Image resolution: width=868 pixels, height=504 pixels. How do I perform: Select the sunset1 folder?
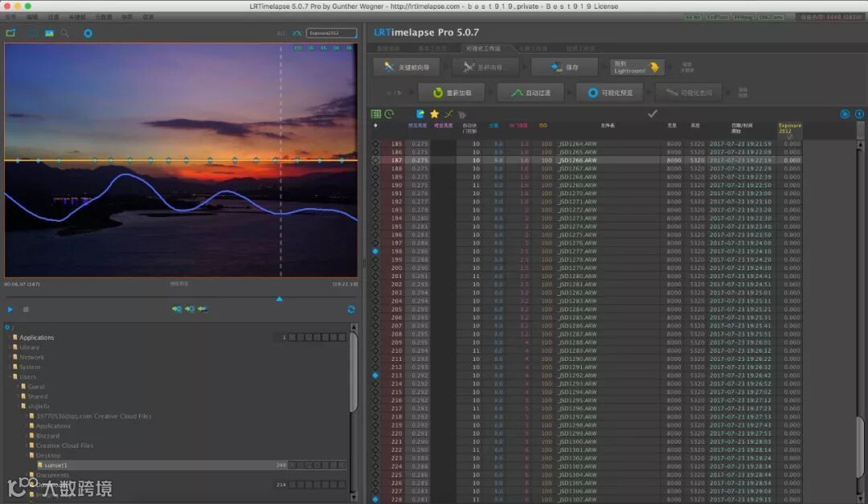[55, 465]
